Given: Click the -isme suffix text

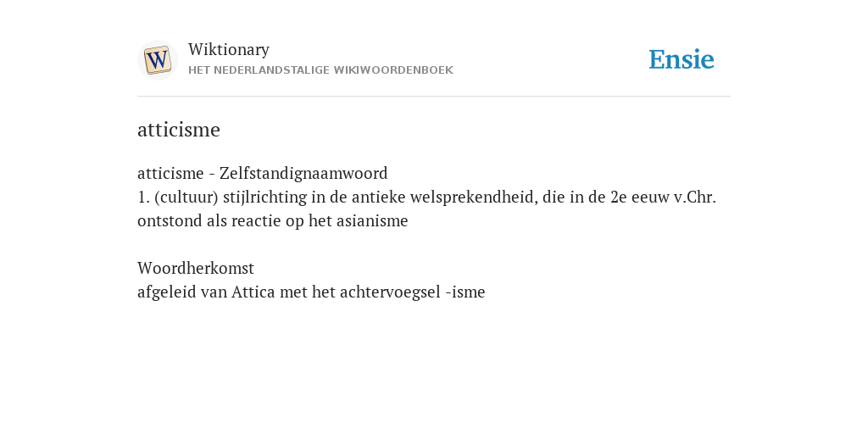Looking at the screenshot, I should coord(465,292).
